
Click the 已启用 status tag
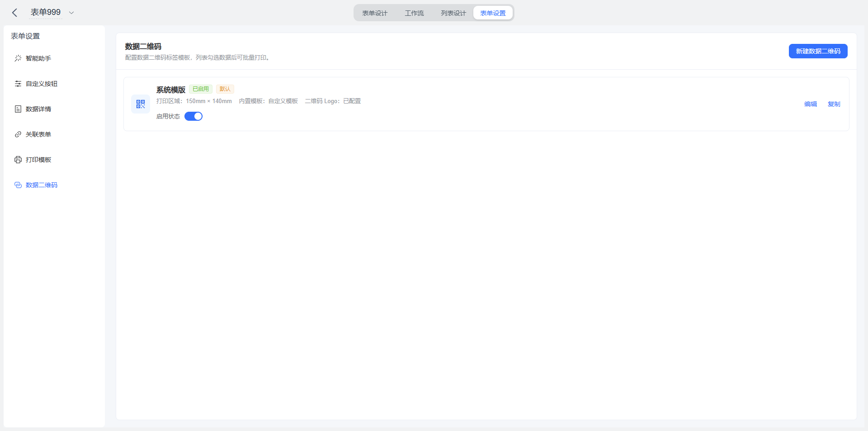[x=201, y=89]
